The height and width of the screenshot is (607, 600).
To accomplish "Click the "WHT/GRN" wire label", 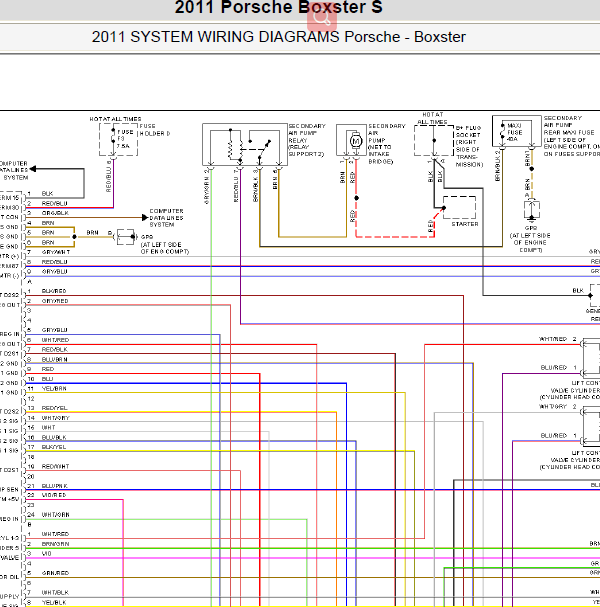I will pos(56,515).
